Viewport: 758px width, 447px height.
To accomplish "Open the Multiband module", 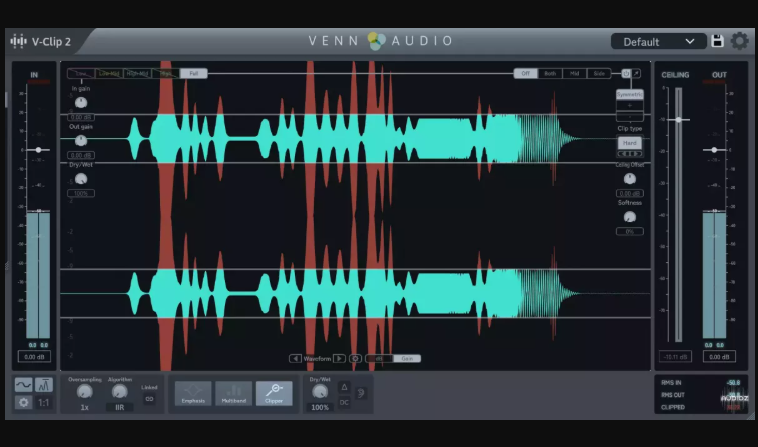I will click(x=233, y=393).
